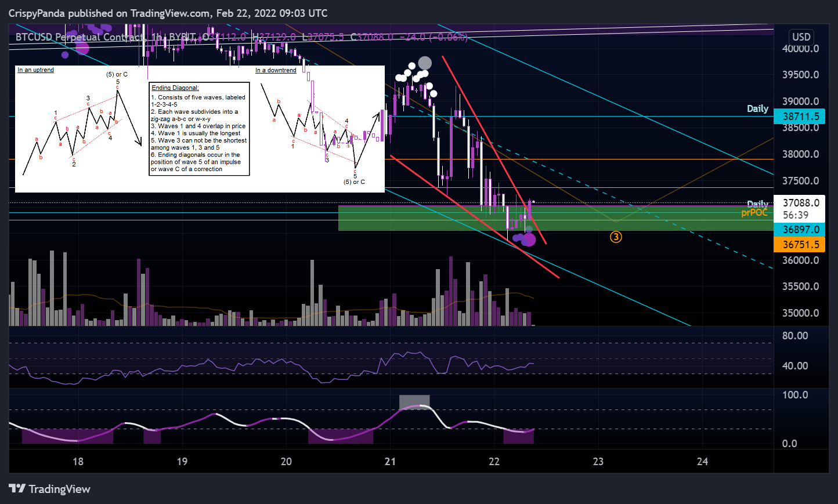838x504 pixels.
Task: Click date 20 on the time axis
Action: tap(286, 462)
